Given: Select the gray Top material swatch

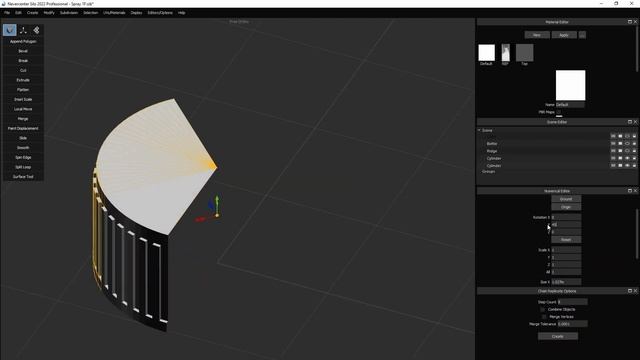Looking at the screenshot, I should [x=524, y=53].
